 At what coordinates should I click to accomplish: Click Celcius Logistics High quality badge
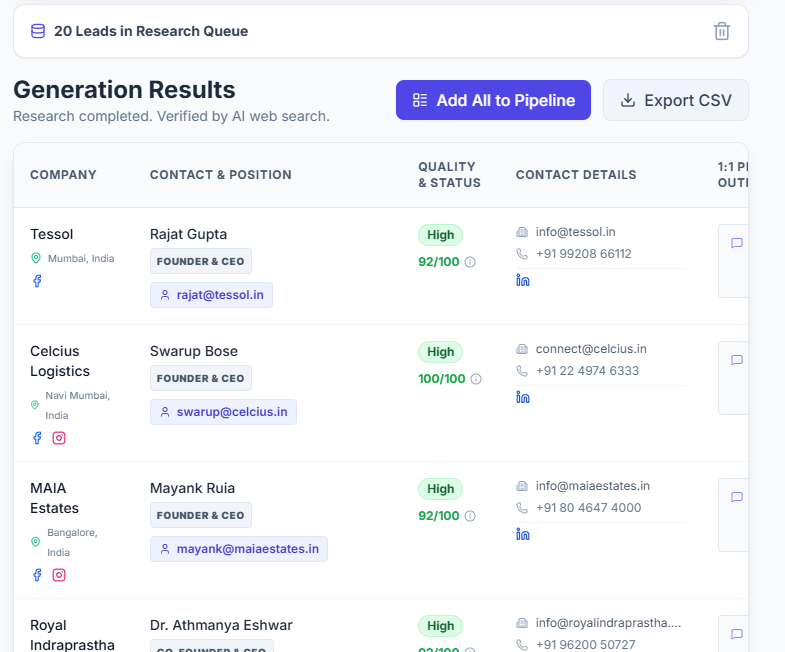coord(441,352)
